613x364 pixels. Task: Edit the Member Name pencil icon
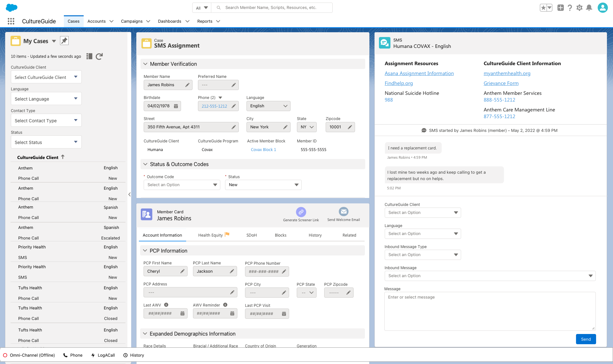[x=187, y=85]
